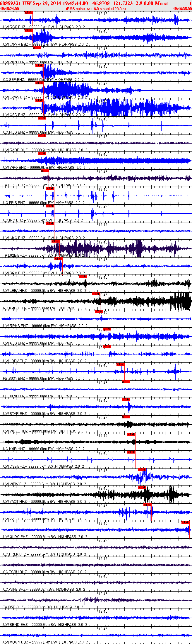This screenshot has height=644, width=192.
Task: Select the UW AUG EHZ station label
Action: (14, 343)
